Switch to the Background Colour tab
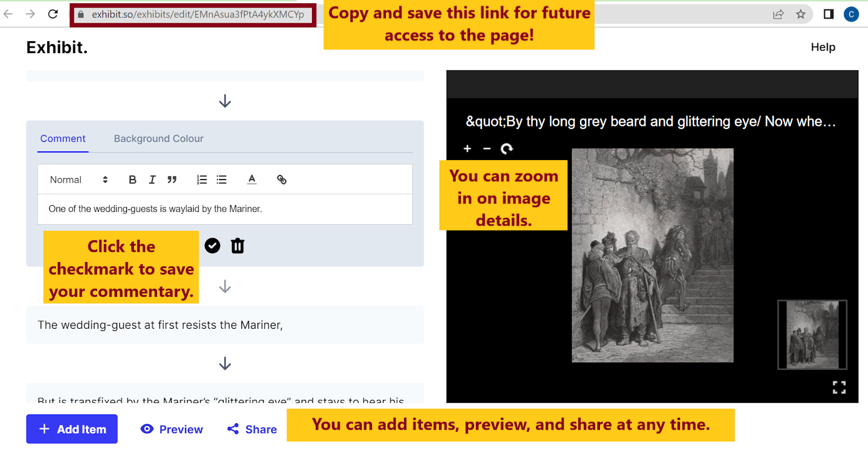Image resolution: width=868 pixels, height=453 pixels. (159, 139)
